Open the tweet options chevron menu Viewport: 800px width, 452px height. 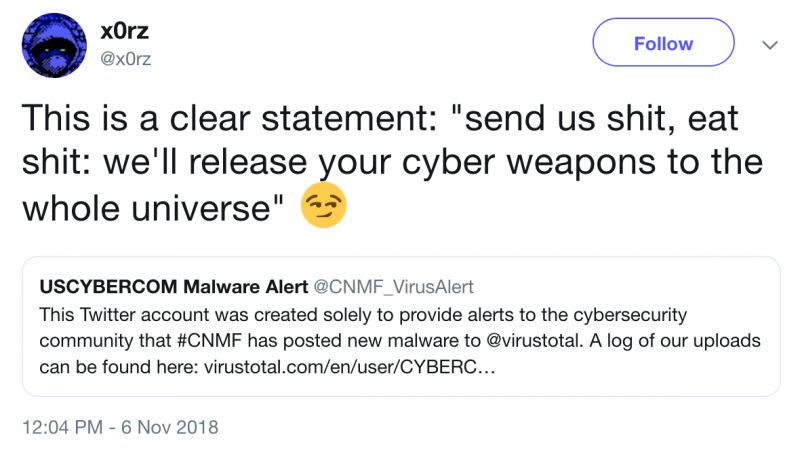(x=770, y=45)
